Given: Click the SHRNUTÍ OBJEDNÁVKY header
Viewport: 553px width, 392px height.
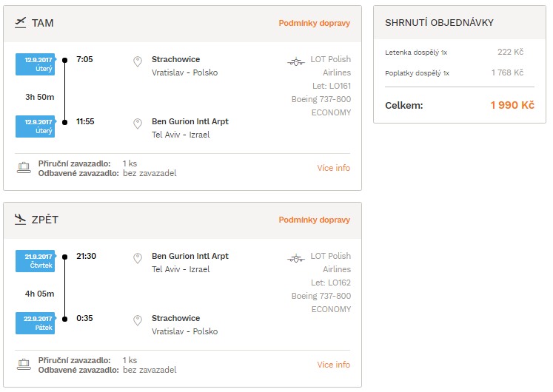Looking at the screenshot, I should (x=439, y=22).
